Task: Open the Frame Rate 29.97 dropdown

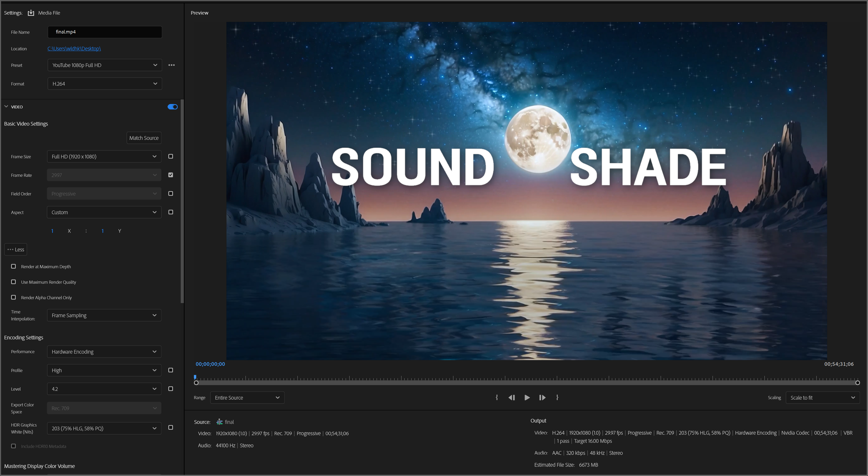Action: point(104,175)
